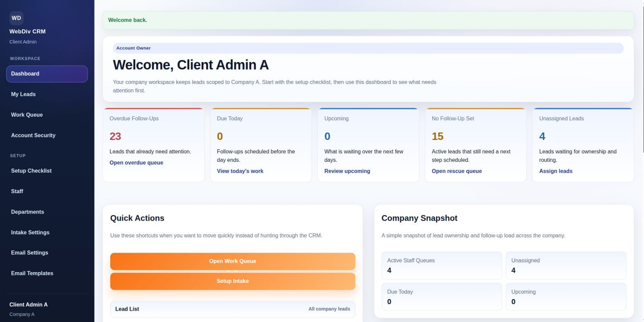644x322 pixels.
Task: Open Account Security page
Action: [47, 135]
